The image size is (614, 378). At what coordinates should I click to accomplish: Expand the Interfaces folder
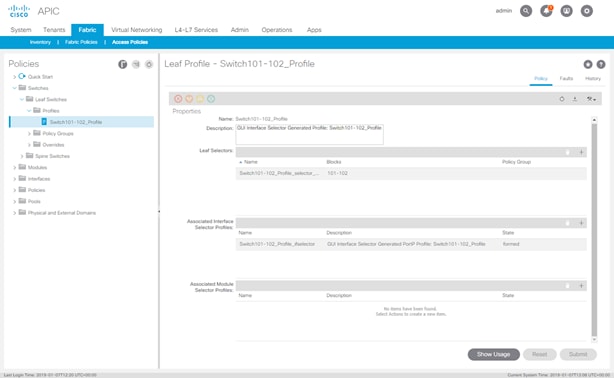point(14,179)
